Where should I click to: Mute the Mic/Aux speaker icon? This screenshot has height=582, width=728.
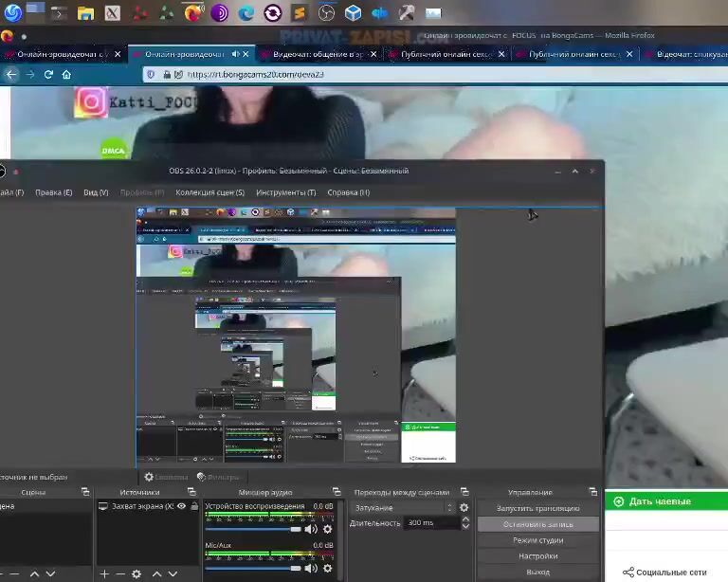tap(310, 569)
